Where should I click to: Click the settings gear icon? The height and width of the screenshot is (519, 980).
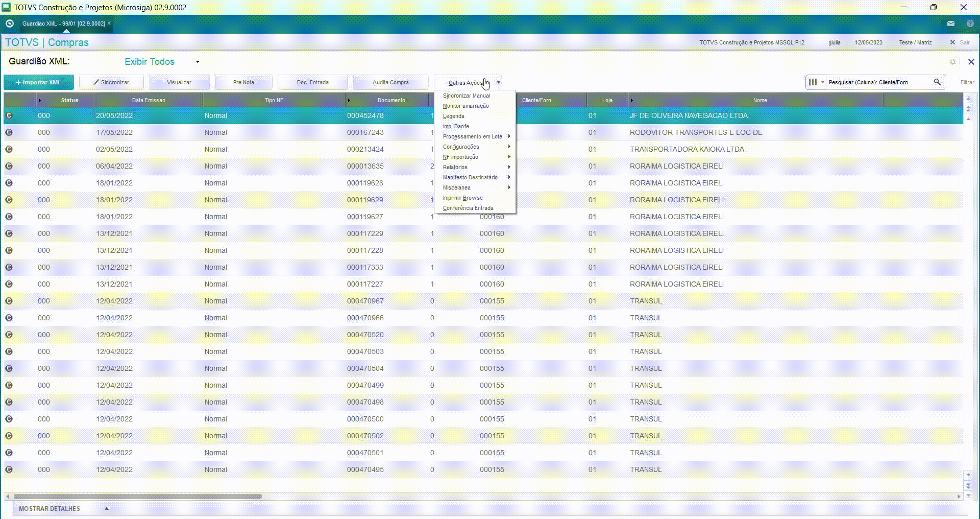coord(952,62)
